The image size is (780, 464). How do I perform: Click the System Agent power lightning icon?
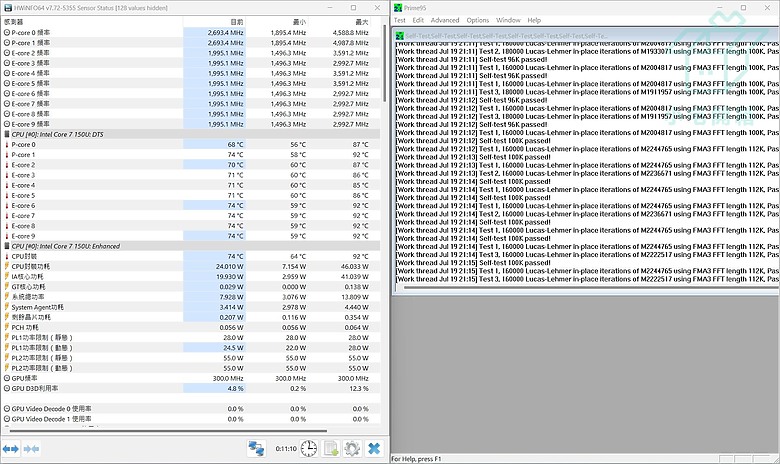[x=7, y=307]
